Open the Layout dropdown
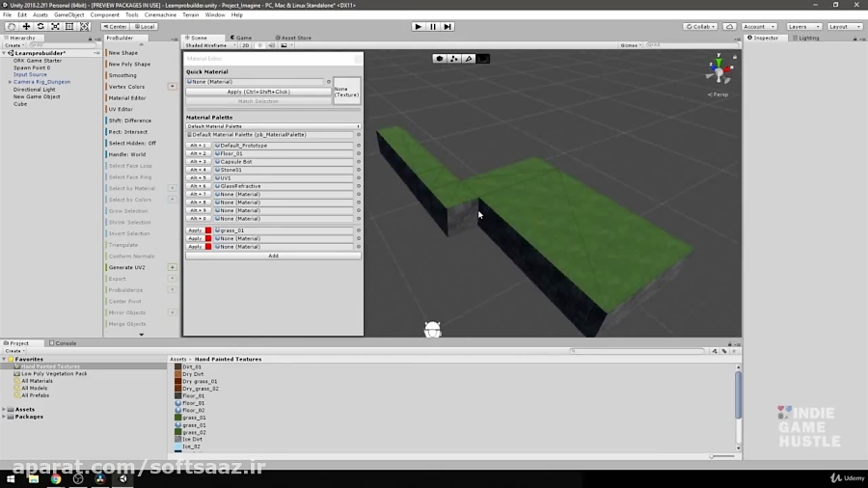The image size is (868, 488). tap(845, 27)
